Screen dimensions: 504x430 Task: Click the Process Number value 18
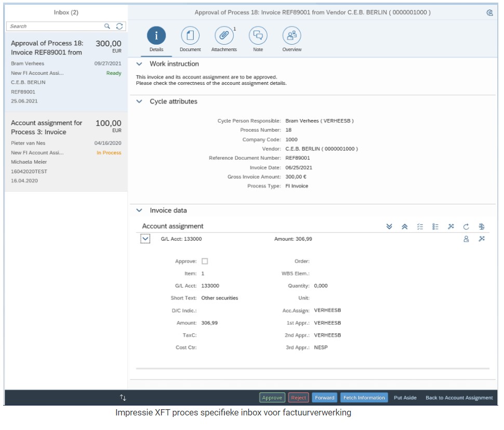click(x=288, y=130)
